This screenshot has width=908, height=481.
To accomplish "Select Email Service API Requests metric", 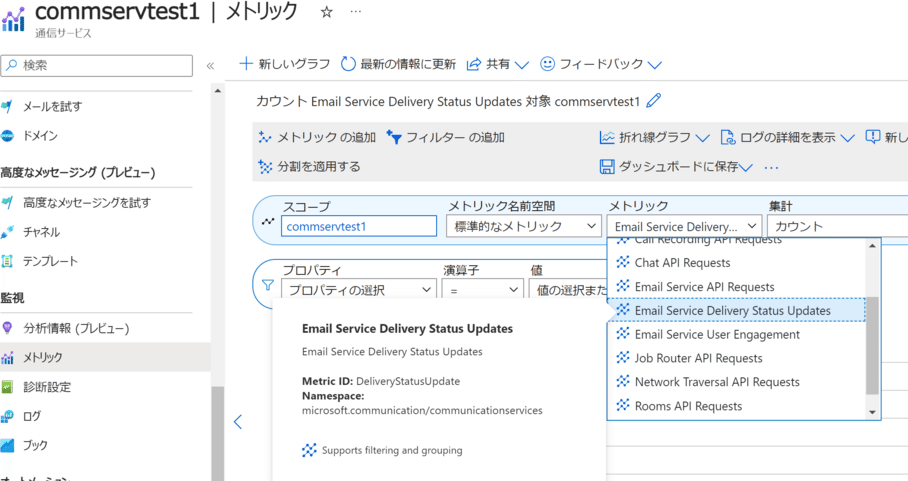I will [737, 287].
